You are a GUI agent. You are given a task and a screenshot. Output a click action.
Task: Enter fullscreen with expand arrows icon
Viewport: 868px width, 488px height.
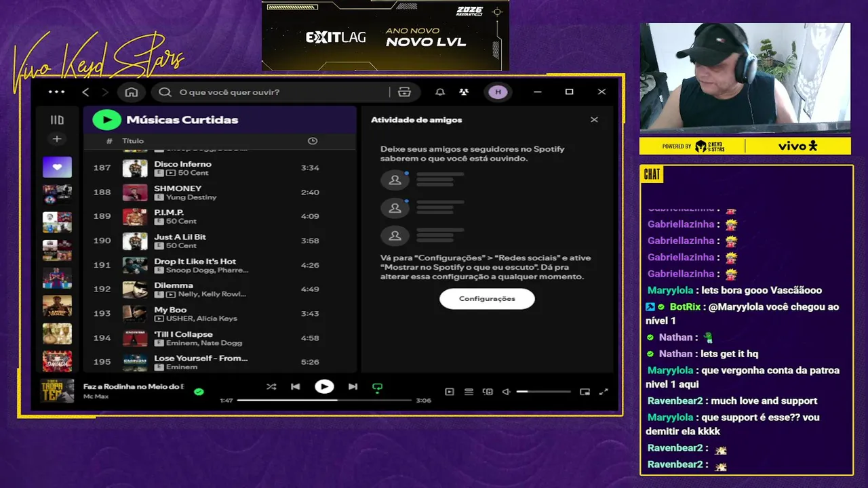604,392
